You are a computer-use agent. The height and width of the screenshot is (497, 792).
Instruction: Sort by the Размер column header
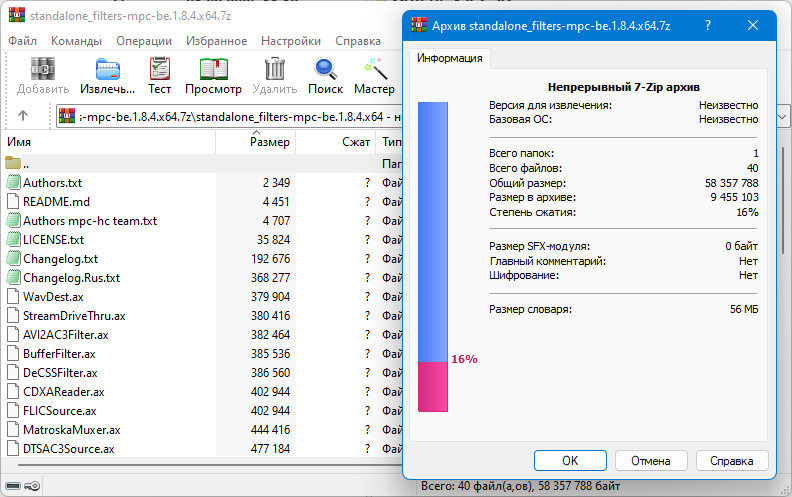256,142
